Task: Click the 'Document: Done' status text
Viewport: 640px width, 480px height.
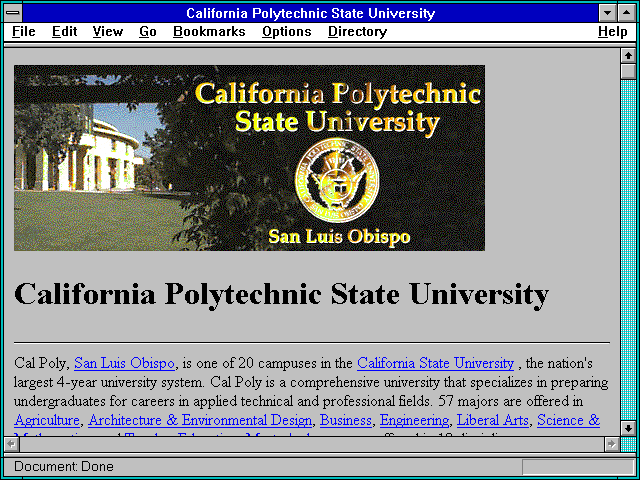Action: 64,467
